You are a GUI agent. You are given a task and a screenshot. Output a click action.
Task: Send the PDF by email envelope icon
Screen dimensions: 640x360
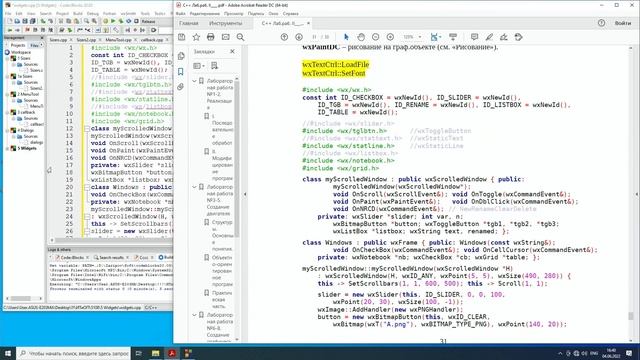point(225,37)
